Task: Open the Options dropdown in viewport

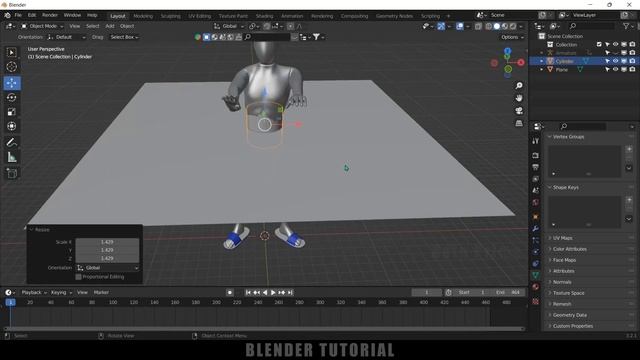Action: coord(512,37)
